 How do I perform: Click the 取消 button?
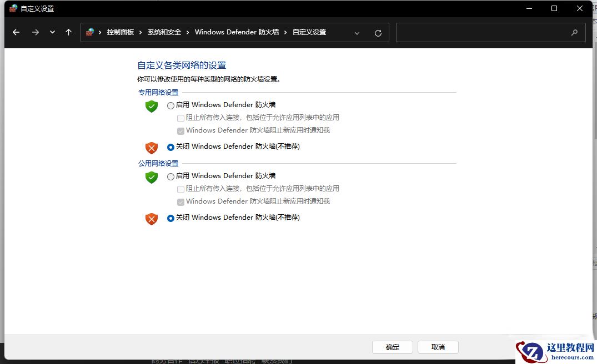pyautogui.click(x=438, y=347)
